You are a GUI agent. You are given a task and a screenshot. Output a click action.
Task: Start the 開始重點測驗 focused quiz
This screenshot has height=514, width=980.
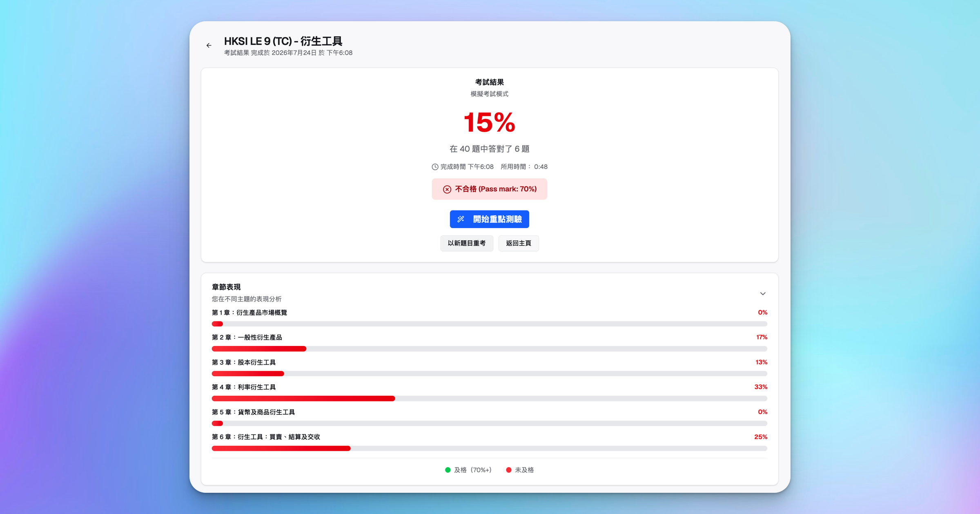pos(489,219)
